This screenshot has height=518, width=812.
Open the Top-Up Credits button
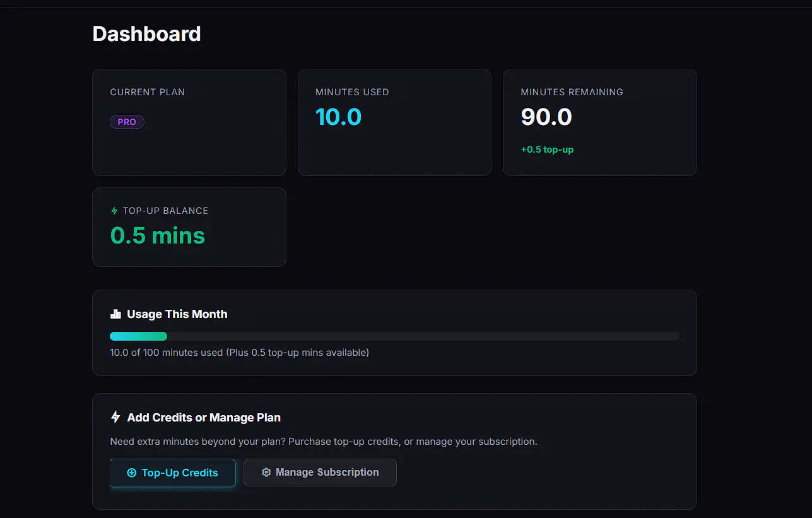[173, 473]
